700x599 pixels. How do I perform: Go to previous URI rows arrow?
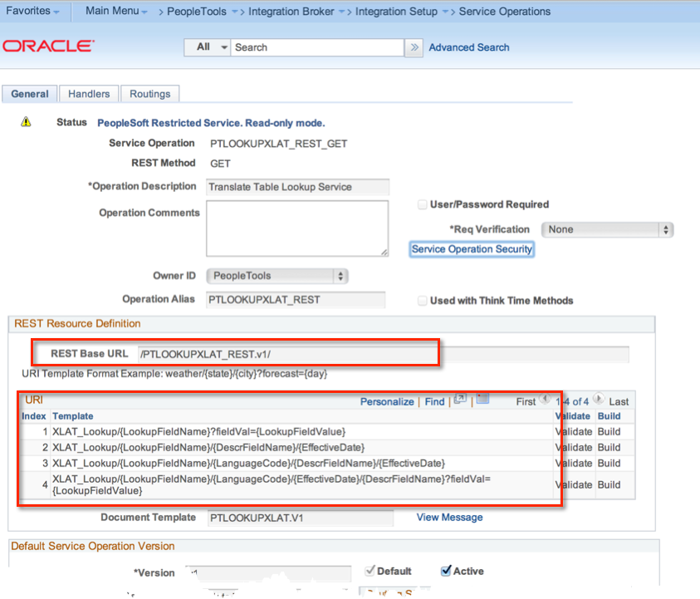tap(545, 399)
